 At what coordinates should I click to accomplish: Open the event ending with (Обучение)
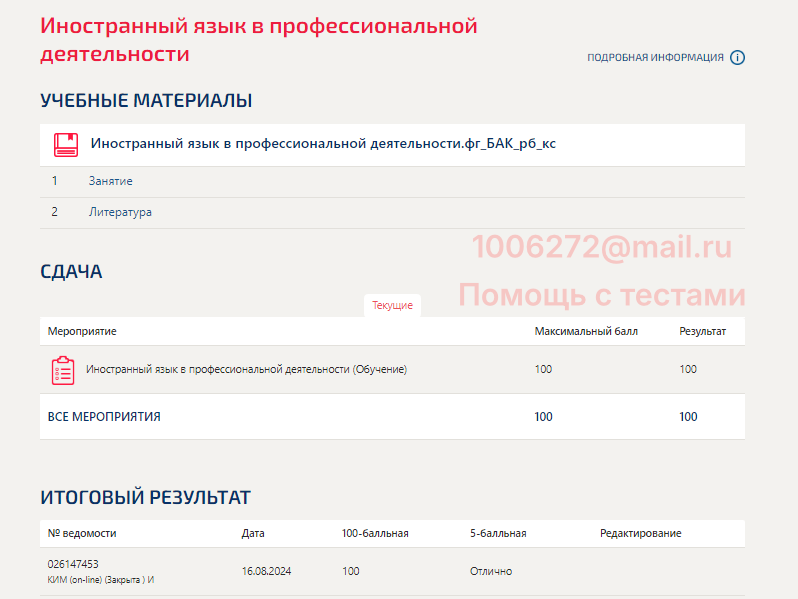[246, 369]
